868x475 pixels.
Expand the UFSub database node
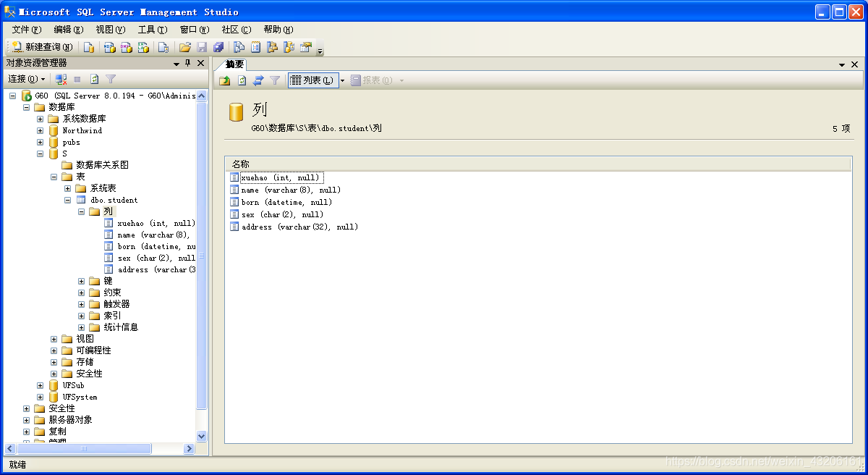coord(41,385)
